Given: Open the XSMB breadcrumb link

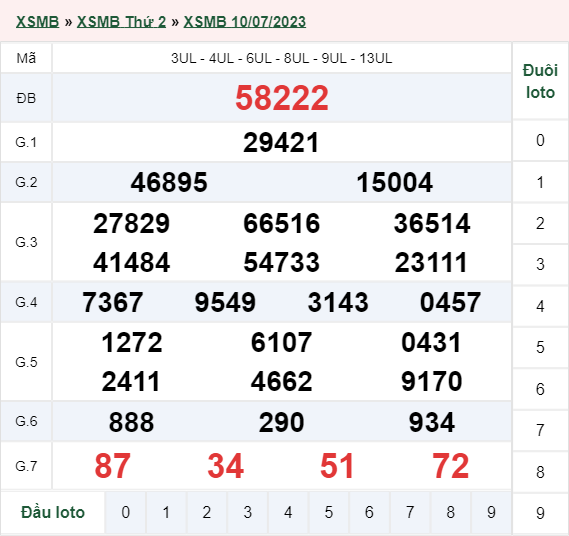Looking at the screenshot, I should [x=37, y=22].
